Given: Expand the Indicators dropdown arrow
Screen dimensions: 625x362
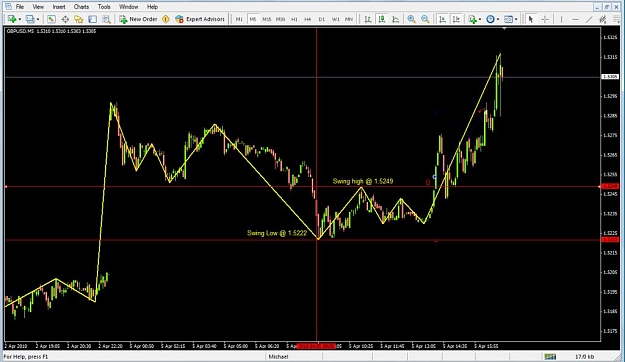Looking at the screenshot, I should pos(480,19).
